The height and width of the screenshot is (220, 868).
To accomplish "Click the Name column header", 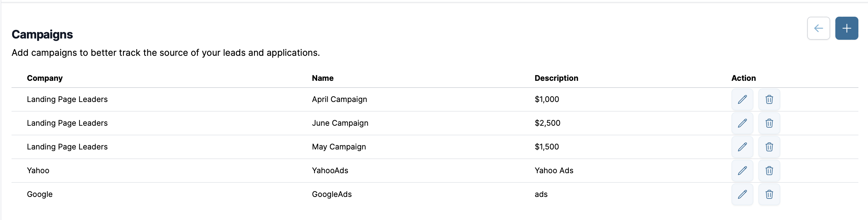I will (x=323, y=78).
